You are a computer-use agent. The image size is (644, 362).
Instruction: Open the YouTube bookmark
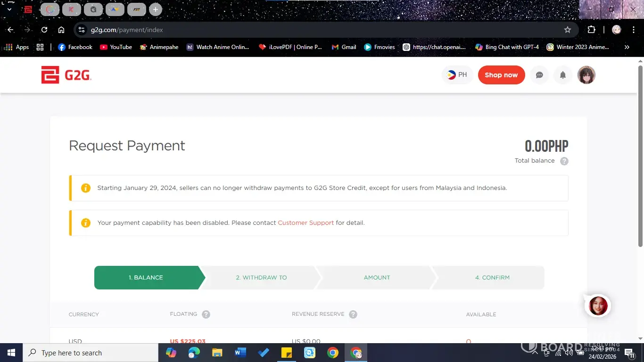click(116, 47)
